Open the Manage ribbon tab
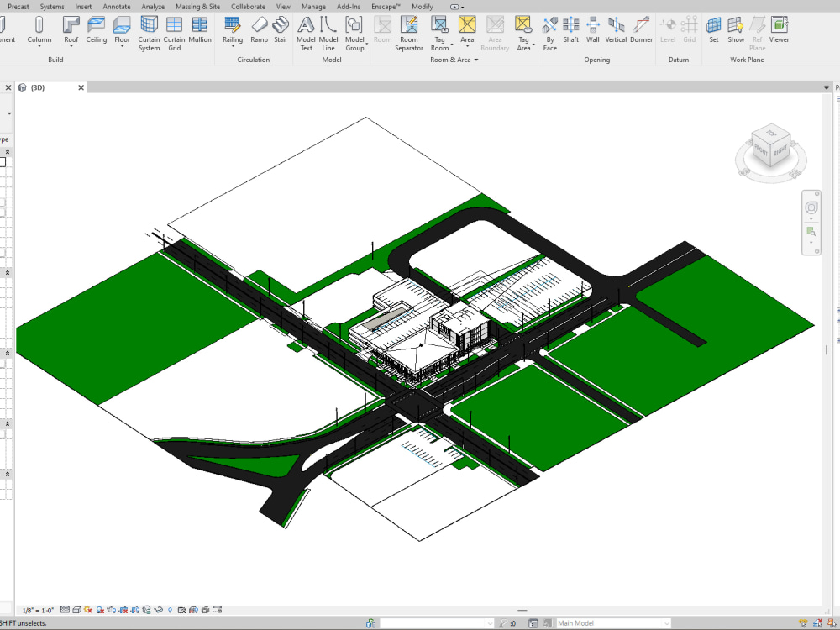Screen dimensions: 840x630 point(312,7)
